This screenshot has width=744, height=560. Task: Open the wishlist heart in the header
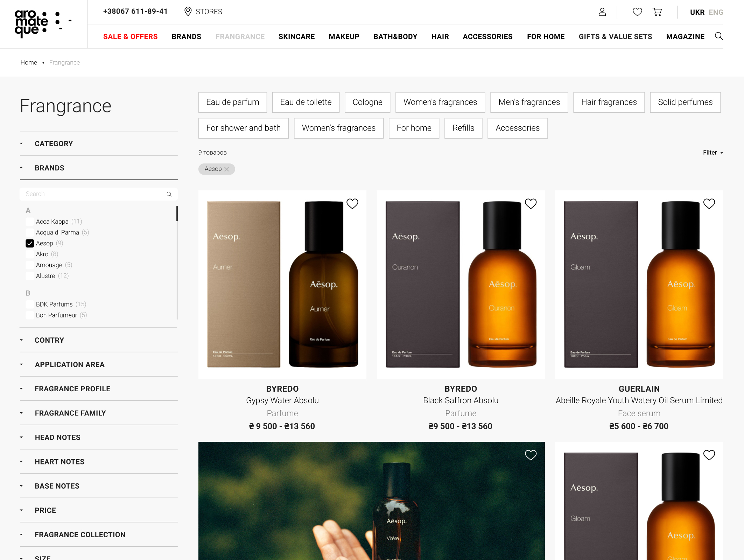(637, 12)
